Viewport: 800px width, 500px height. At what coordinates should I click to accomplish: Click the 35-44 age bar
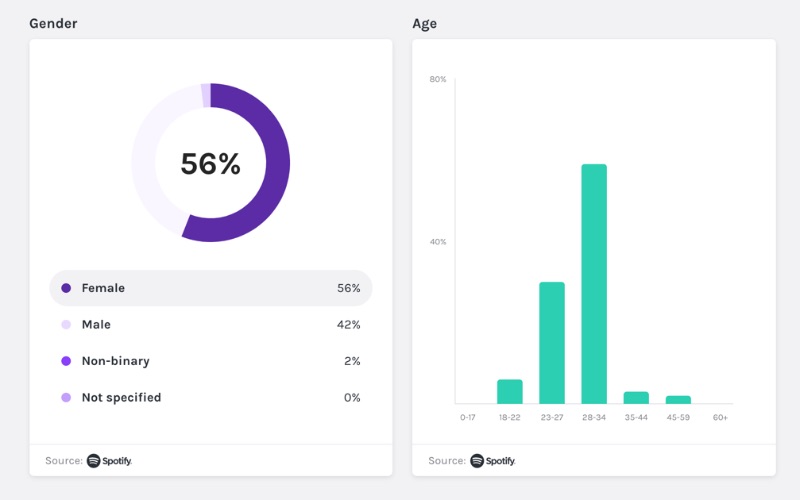(x=636, y=398)
